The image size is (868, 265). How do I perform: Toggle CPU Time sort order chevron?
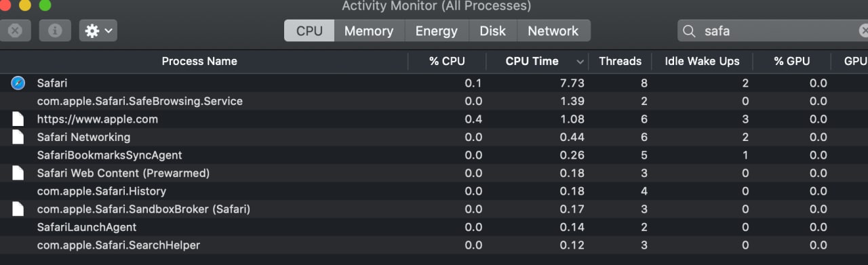580,62
